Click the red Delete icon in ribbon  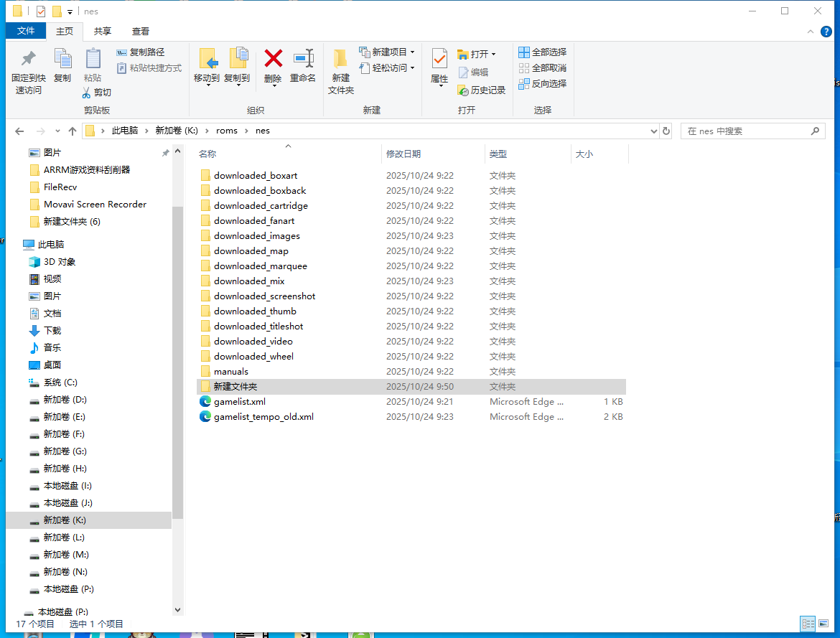click(x=273, y=59)
